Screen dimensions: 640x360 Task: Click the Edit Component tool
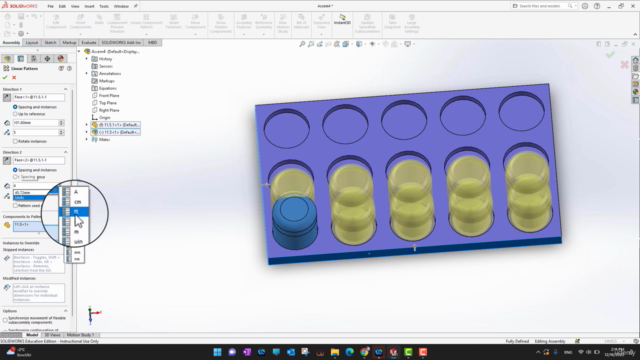(56, 22)
